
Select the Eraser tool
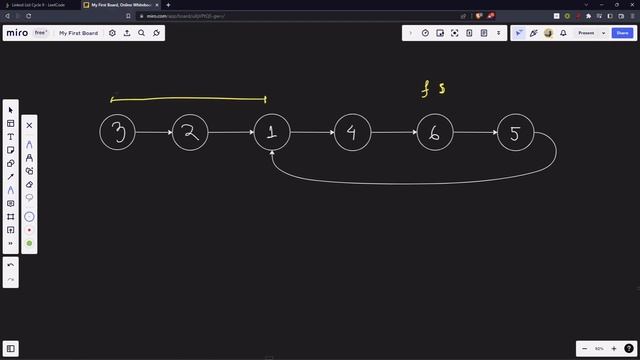(x=29, y=184)
